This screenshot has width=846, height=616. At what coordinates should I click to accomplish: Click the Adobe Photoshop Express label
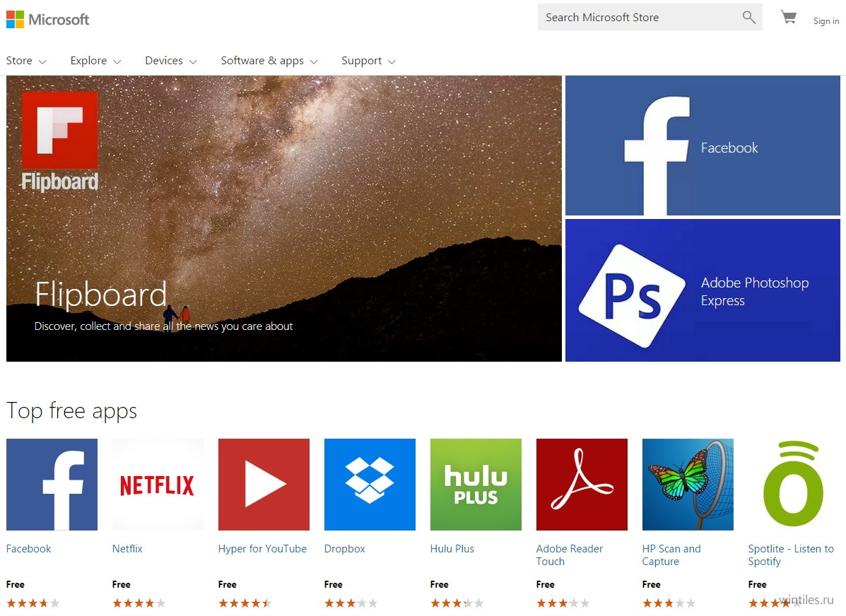(x=755, y=291)
